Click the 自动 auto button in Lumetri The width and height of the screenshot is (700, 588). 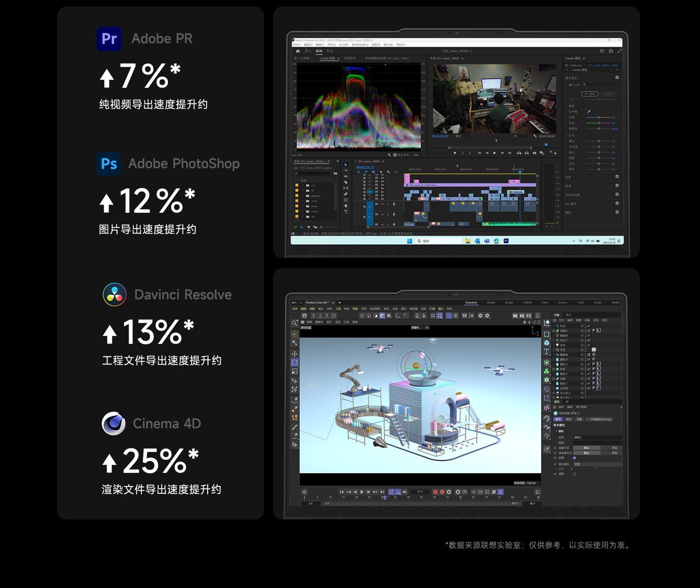pos(590,94)
